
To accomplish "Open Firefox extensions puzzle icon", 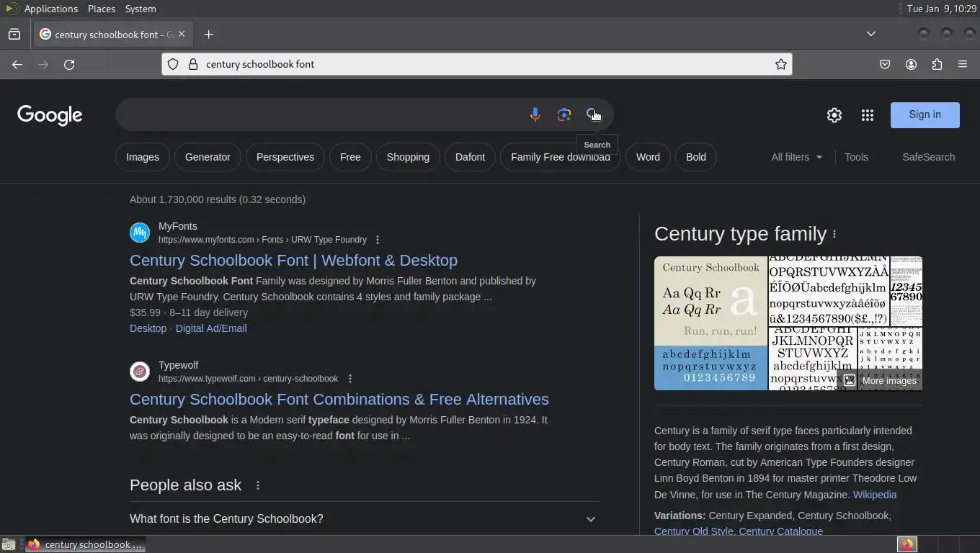I will (x=937, y=64).
